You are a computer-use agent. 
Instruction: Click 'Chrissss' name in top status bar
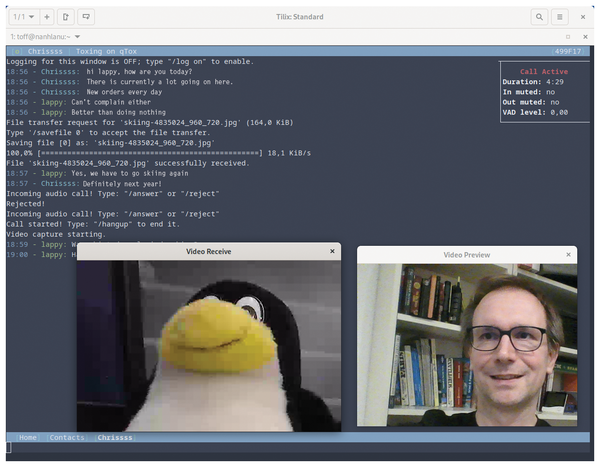(x=45, y=51)
